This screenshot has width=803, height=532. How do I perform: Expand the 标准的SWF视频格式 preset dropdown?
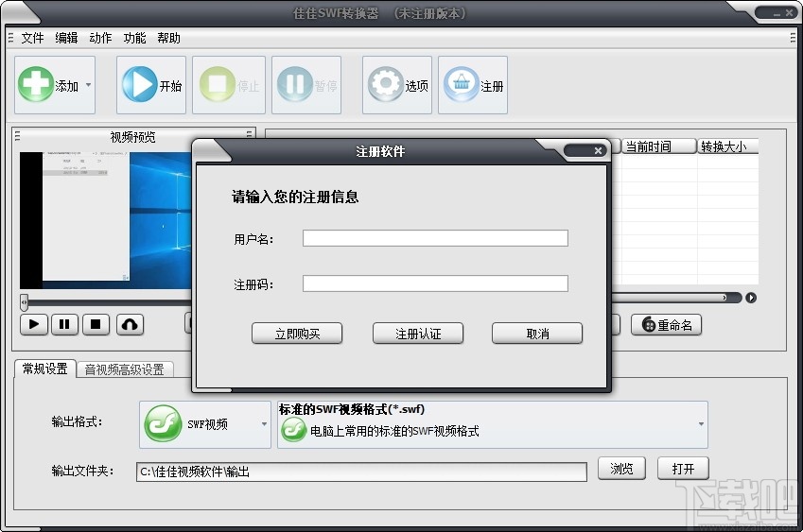[701, 424]
